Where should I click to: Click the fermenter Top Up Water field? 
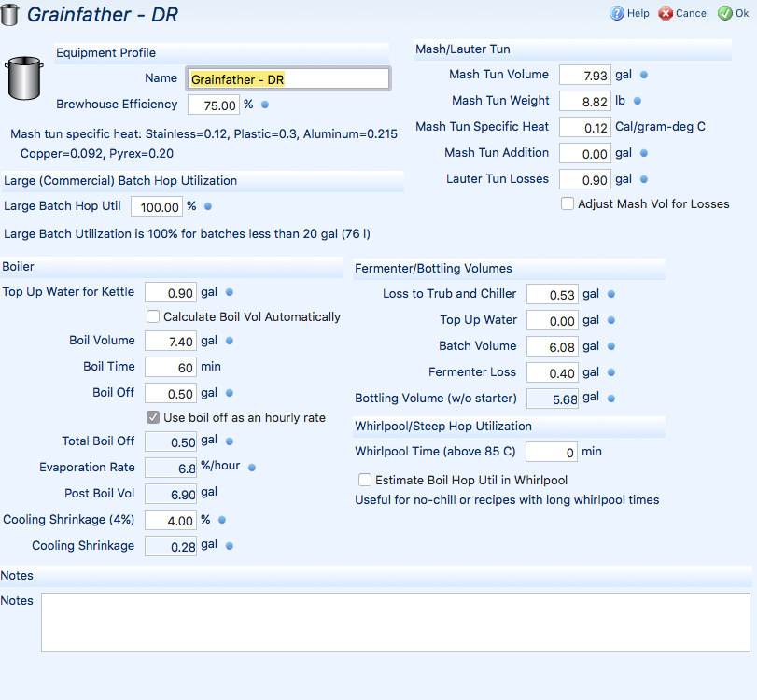[x=553, y=320]
